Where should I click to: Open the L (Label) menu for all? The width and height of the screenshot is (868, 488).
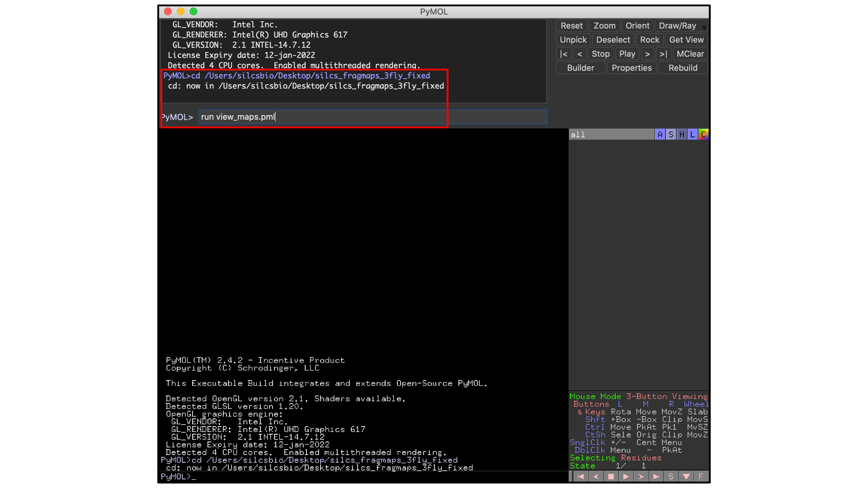(x=693, y=134)
